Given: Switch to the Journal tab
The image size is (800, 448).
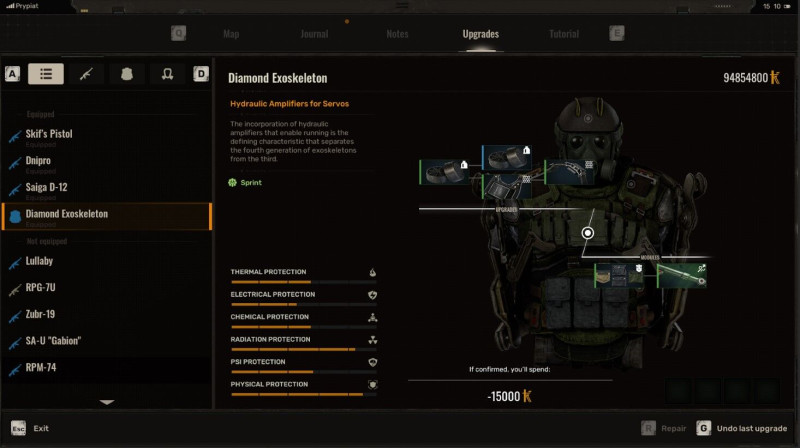Looking at the screenshot, I should (x=314, y=34).
